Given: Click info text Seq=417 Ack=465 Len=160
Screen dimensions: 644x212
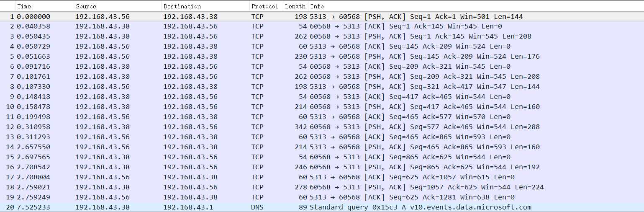Looking at the screenshot, I should [425, 106].
